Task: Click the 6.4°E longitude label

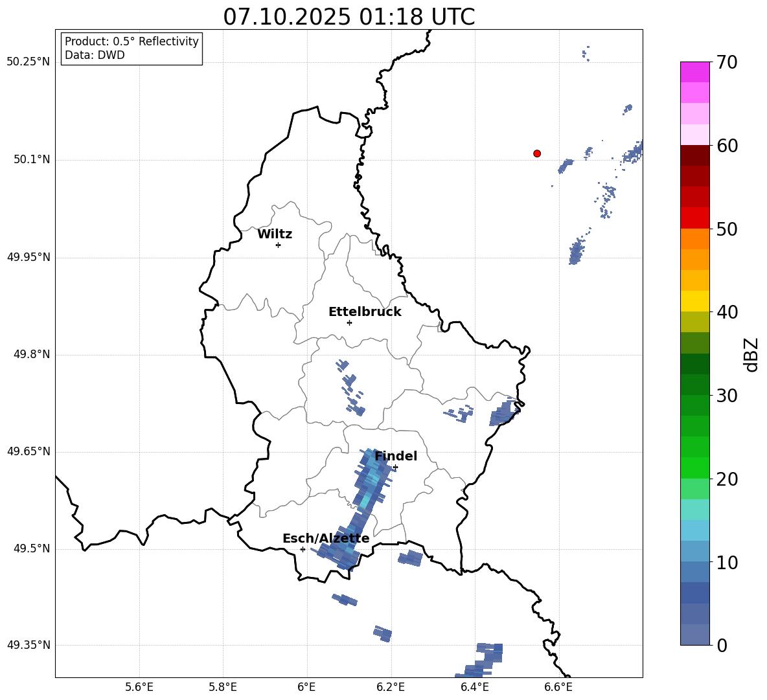Action: coord(474,687)
